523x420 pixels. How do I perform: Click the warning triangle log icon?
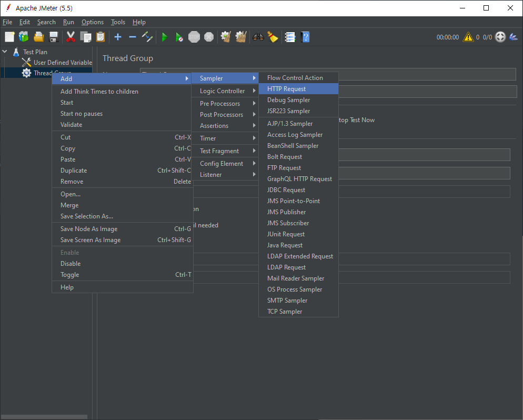(468, 37)
